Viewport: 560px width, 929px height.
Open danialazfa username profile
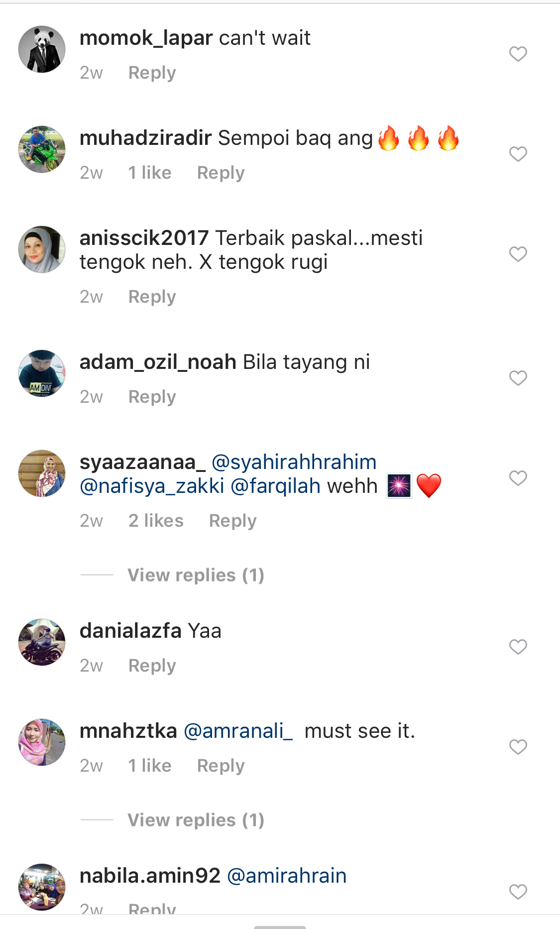click(130, 631)
